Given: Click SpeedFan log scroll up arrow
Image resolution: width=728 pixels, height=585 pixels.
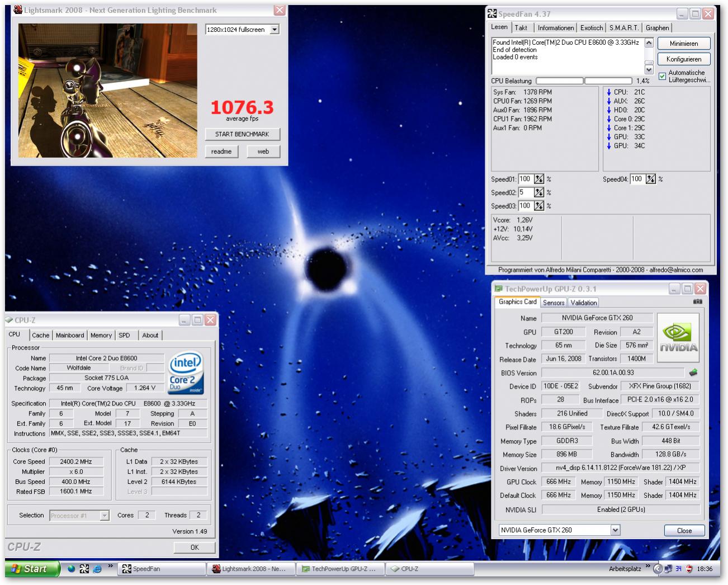Looking at the screenshot, I should coord(649,43).
